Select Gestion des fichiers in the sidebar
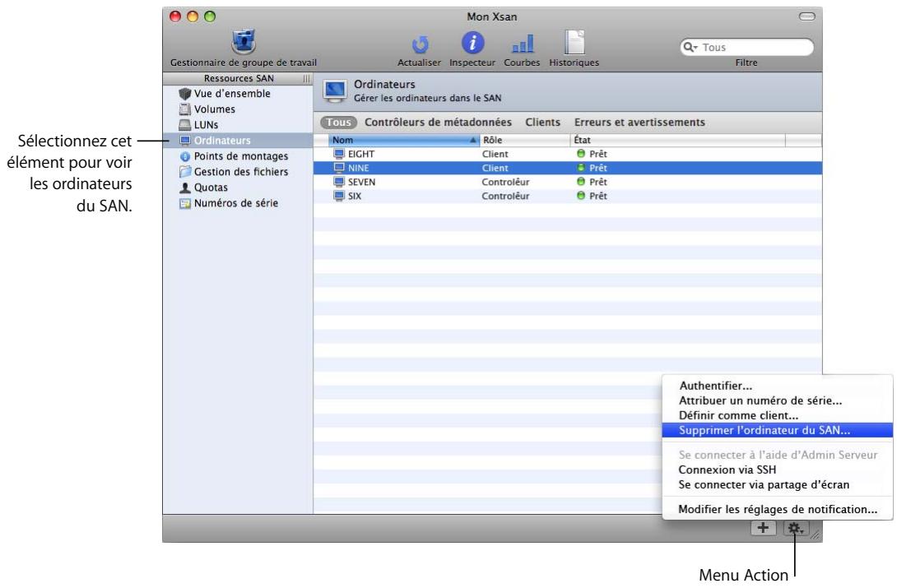Viewport: 897px width, 588px height. 241,171
